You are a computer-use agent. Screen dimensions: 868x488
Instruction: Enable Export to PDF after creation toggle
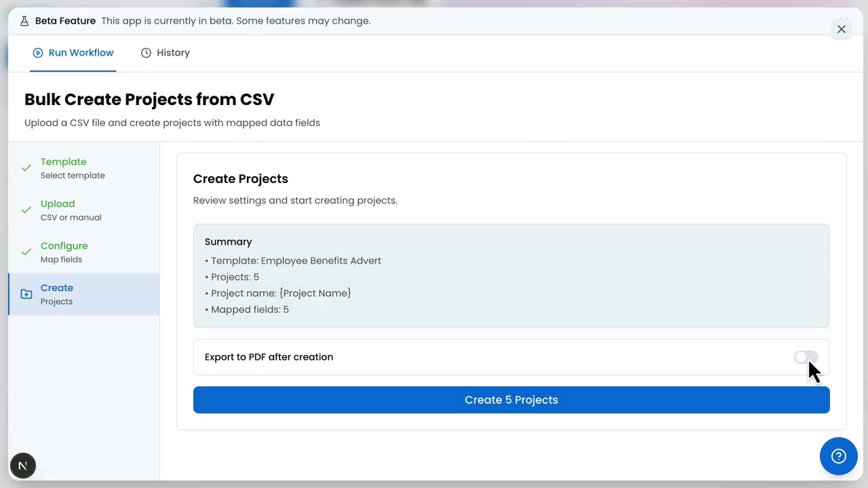(x=806, y=357)
